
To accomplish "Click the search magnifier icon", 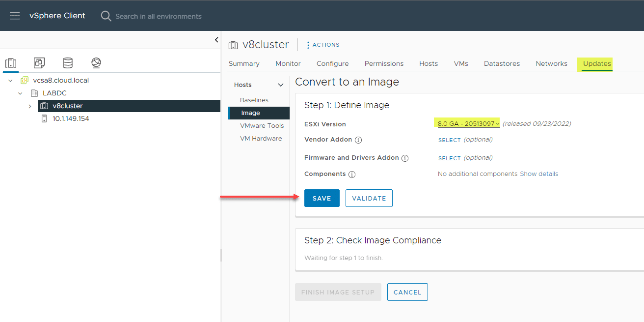I will pos(106,16).
